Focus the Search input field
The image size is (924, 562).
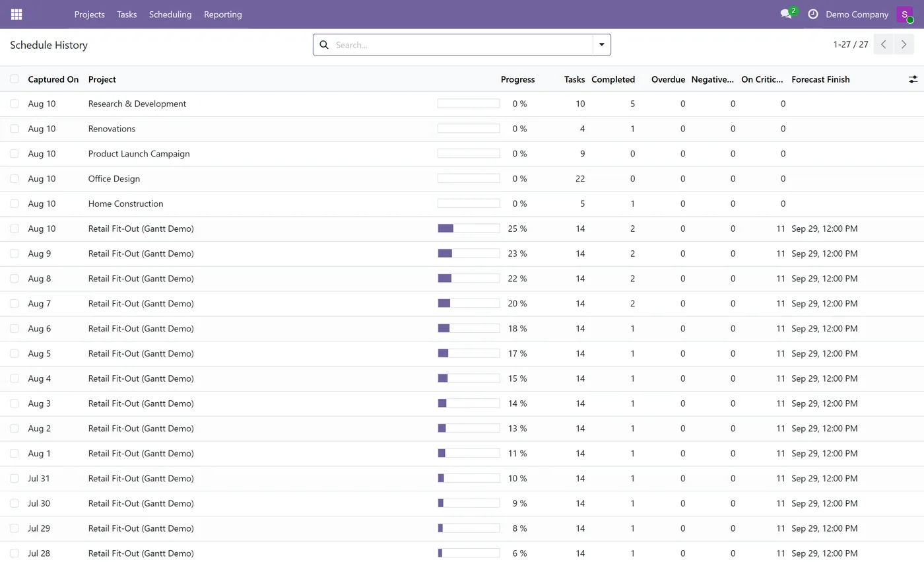[462, 45]
